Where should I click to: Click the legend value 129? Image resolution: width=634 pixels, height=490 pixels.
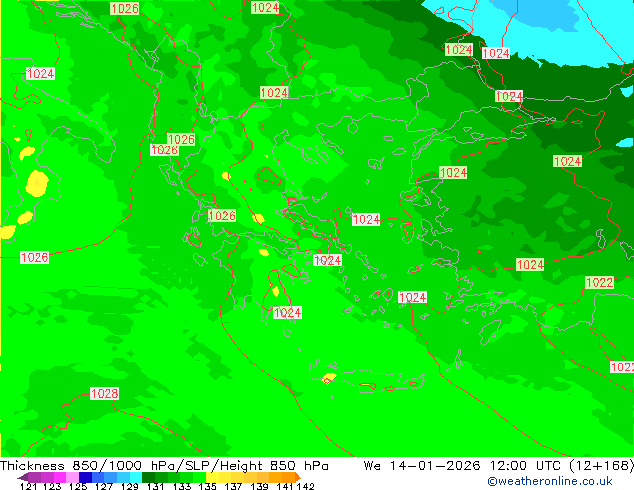(129, 486)
